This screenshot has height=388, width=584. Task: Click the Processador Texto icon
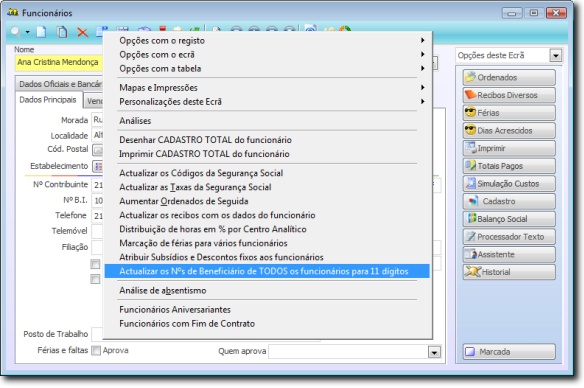click(471, 236)
